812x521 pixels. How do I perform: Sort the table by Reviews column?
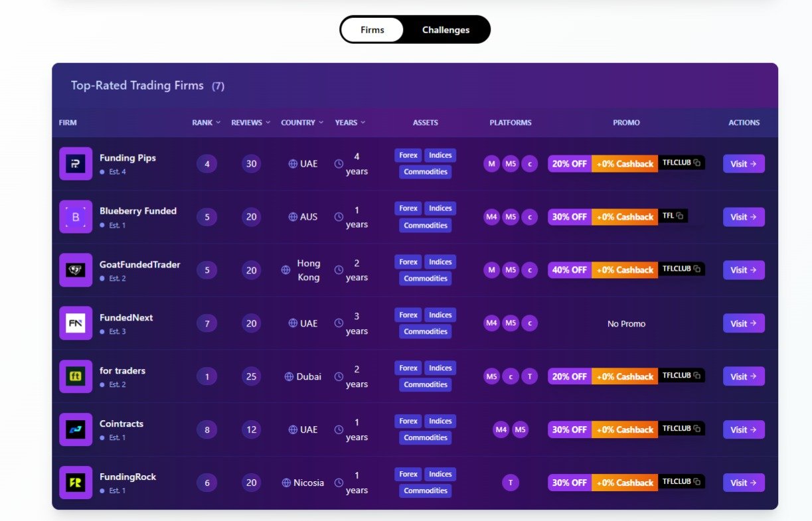coord(250,123)
